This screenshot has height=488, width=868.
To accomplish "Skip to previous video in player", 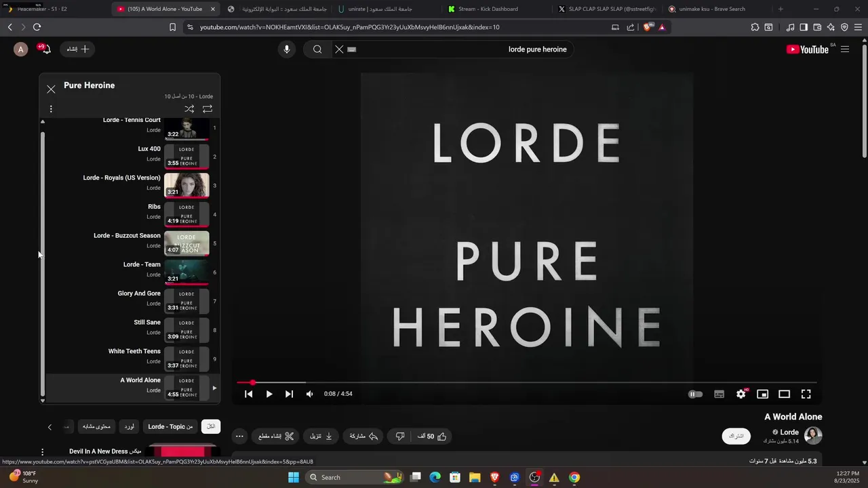I will (249, 394).
